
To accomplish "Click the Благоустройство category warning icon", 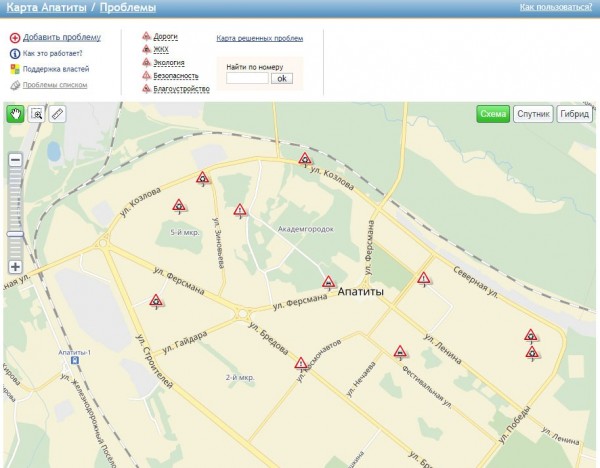I will click(146, 88).
